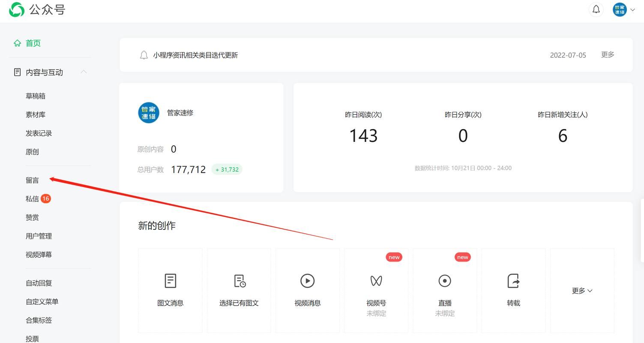Image resolution: width=644 pixels, height=343 pixels.
Task: Click the + 31,732 growth badge
Action: [x=227, y=169]
